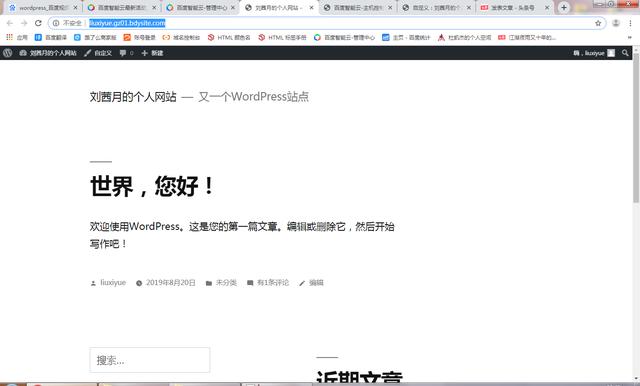
Task: Open the admin bar search magnifier
Action: pyautogui.click(x=625, y=53)
